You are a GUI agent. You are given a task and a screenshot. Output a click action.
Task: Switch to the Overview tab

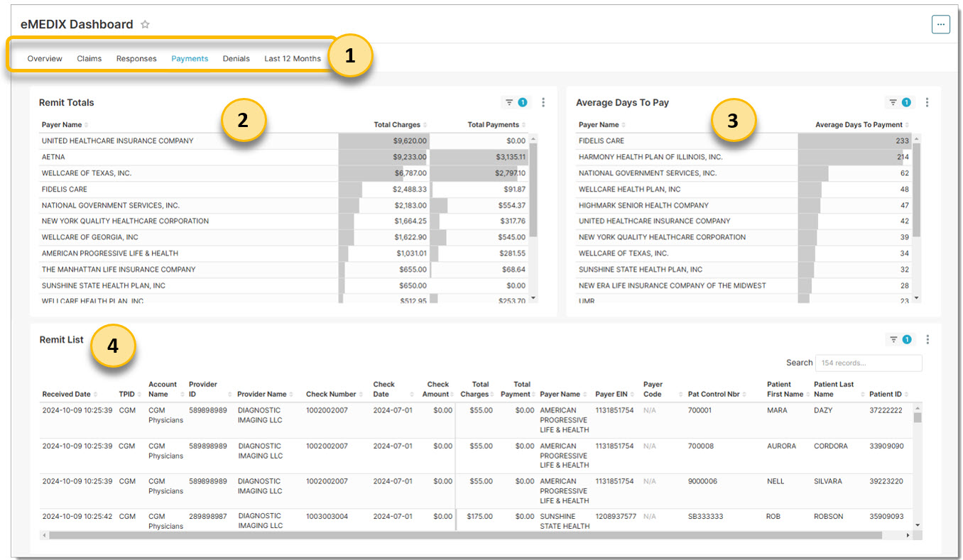click(45, 59)
